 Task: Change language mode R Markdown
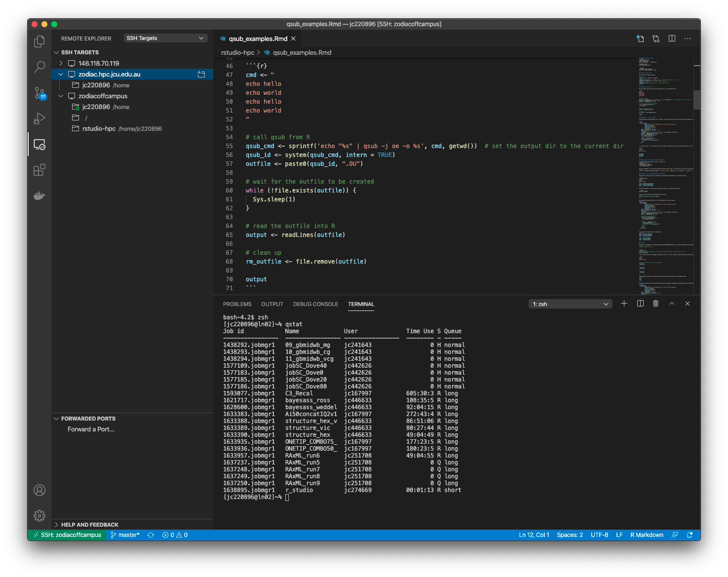pos(647,535)
